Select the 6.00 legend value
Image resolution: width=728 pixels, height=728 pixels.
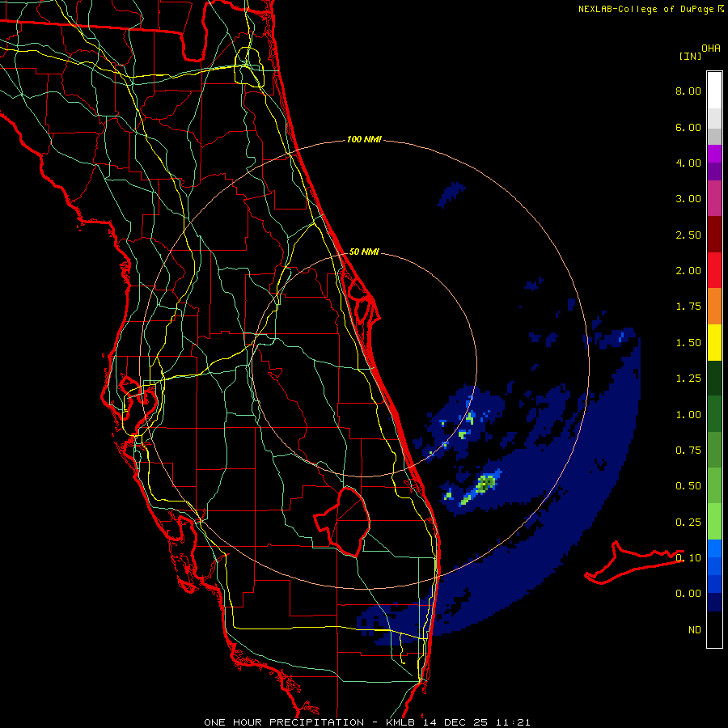688,127
